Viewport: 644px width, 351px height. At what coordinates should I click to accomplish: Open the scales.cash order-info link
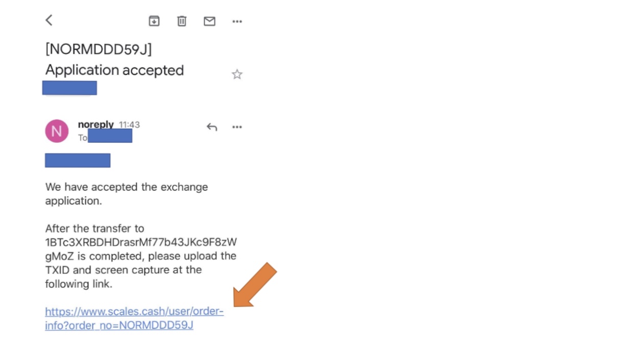(134, 318)
